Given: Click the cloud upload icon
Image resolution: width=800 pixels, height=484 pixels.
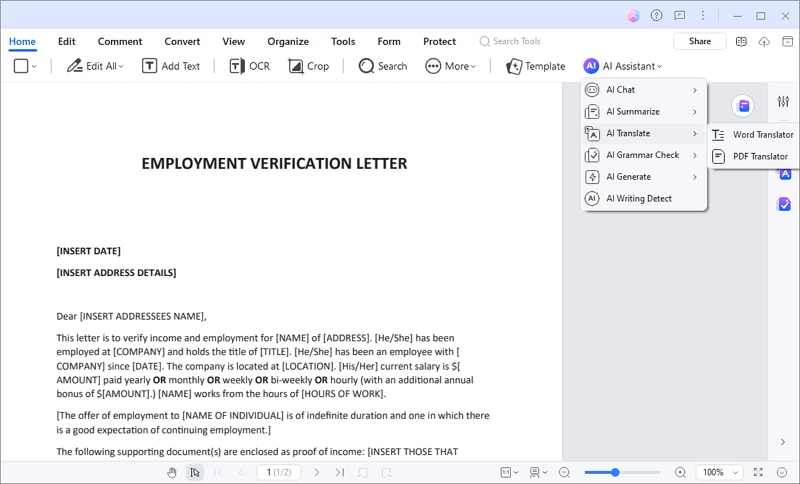Looking at the screenshot, I should pos(764,41).
